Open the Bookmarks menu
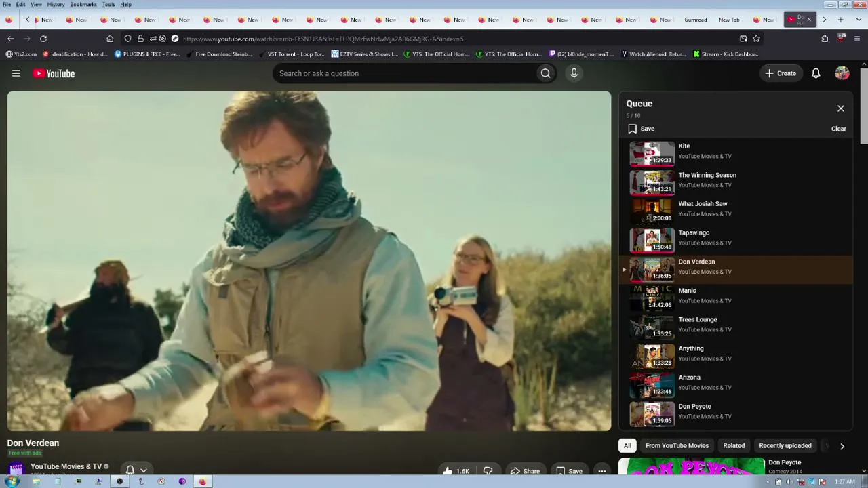 click(83, 5)
